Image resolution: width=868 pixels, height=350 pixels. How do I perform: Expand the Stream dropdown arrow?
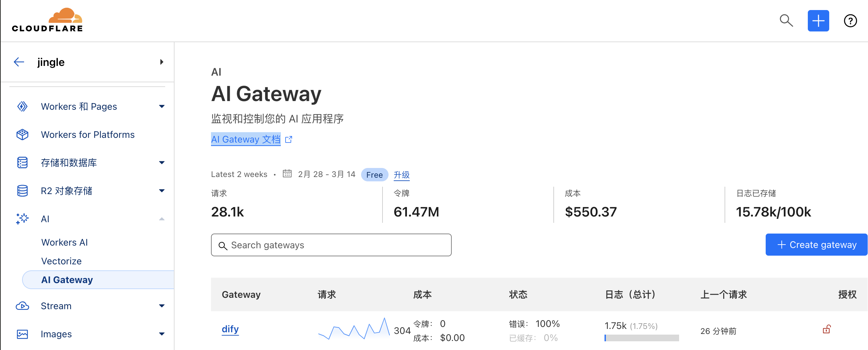tap(162, 306)
